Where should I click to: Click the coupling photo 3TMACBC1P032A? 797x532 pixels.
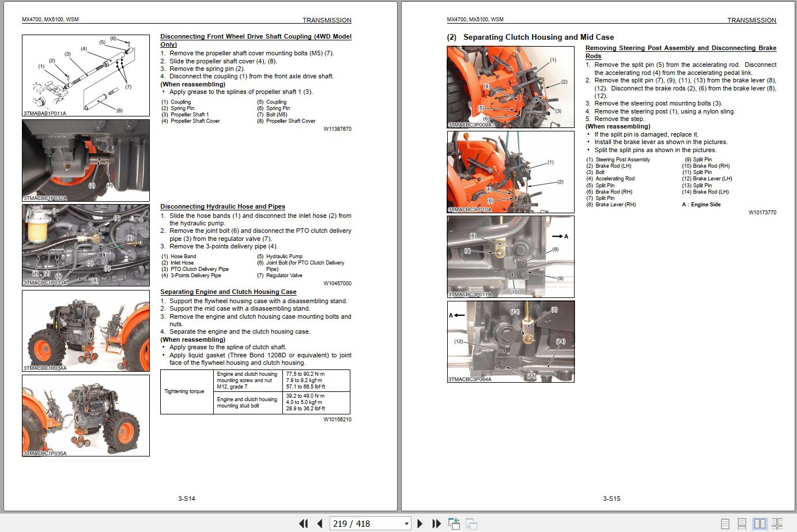click(x=86, y=160)
